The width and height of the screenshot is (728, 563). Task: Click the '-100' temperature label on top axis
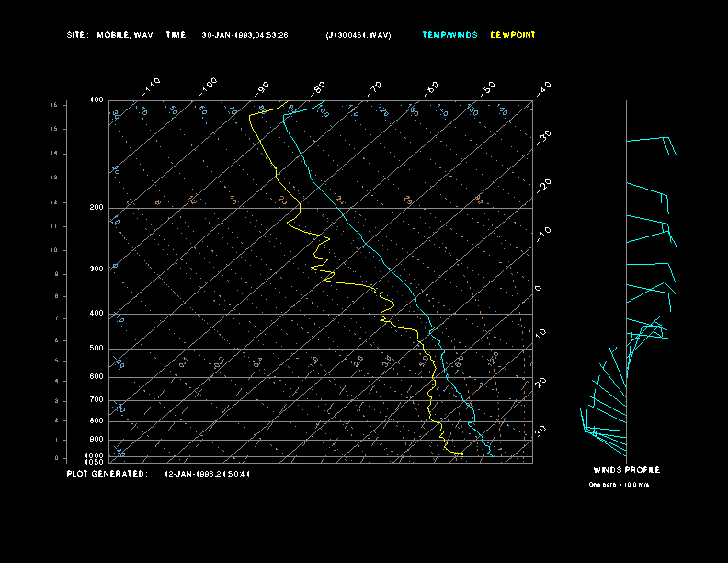(x=208, y=86)
